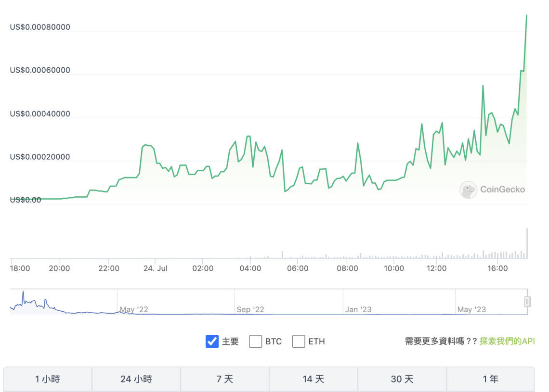Screen dimensions: 549x392
Task: Click the price line's highest peak
Action: [526, 15]
